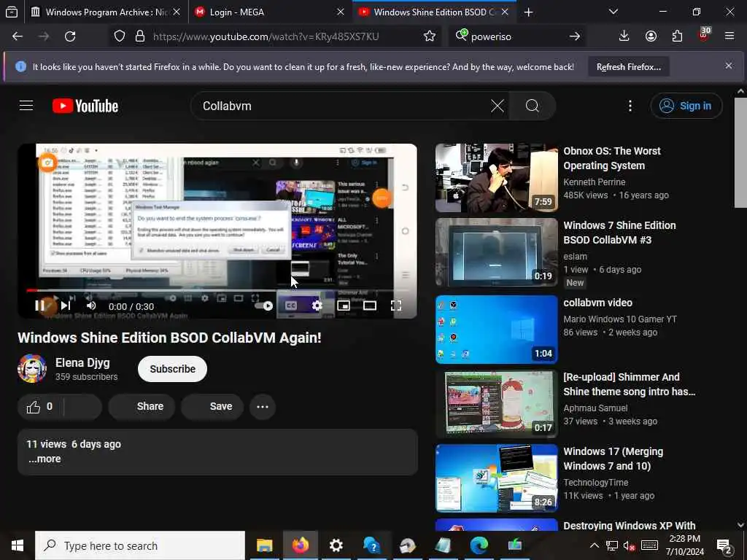The image size is (747, 560).
Task: Open the taskbar notification center icon
Action: click(724, 545)
